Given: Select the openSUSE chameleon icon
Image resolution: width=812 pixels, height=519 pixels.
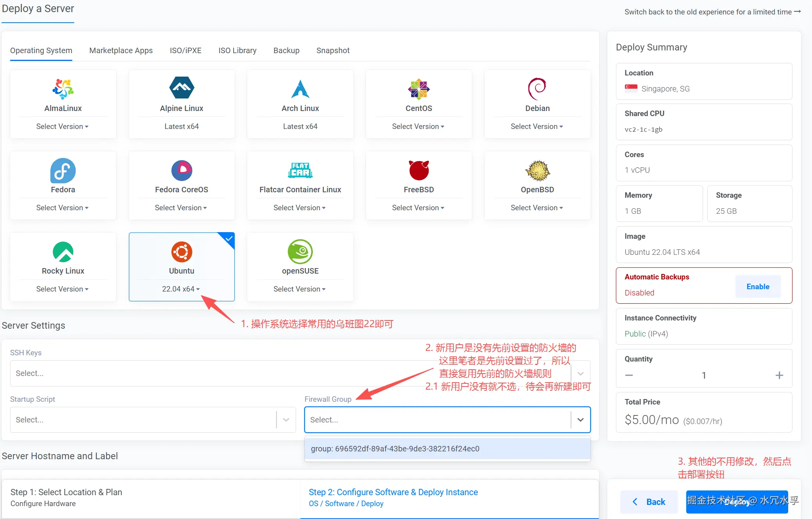Looking at the screenshot, I should click(300, 252).
